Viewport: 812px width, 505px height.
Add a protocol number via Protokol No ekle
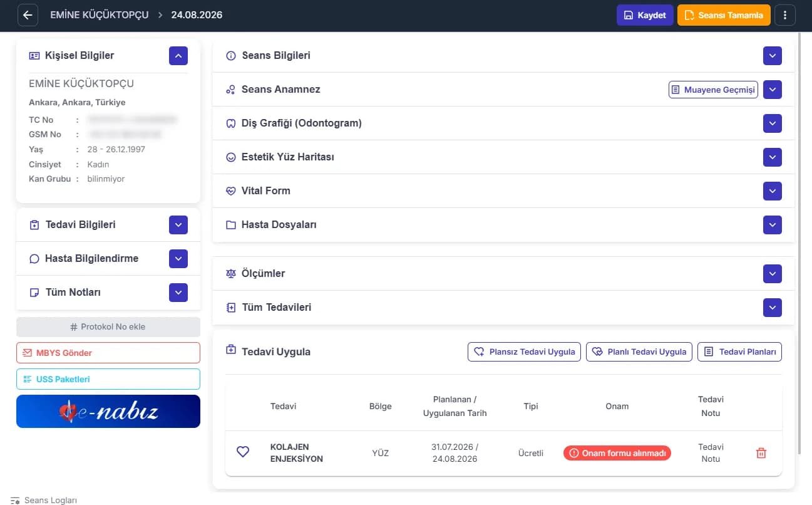pyautogui.click(x=108, y=327)
